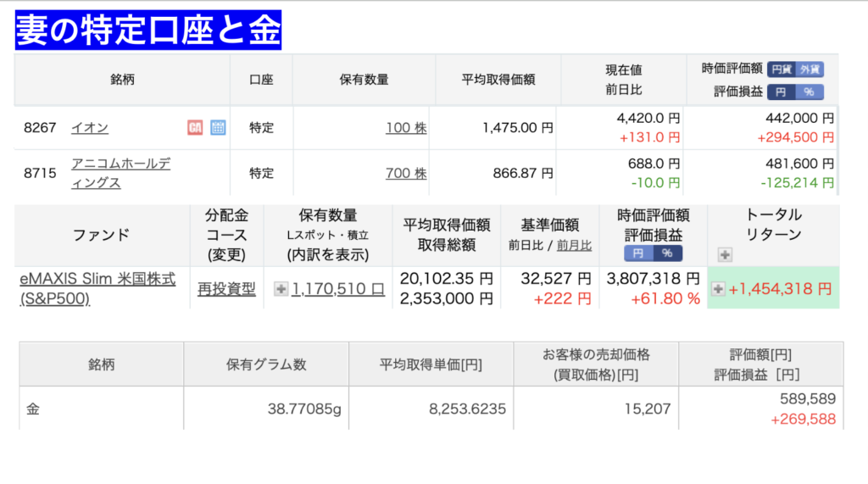Switch 時価評価額 to 外貨 display
868x484 pixels.
[x=810, y=70]
